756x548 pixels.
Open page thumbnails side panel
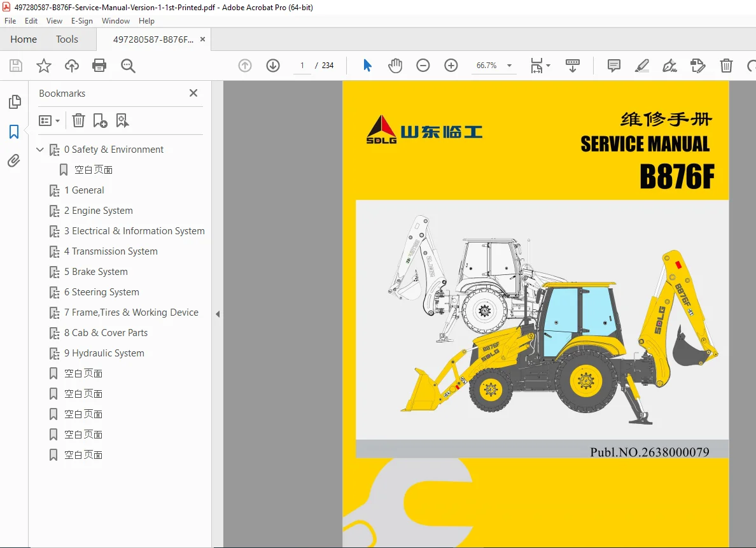(x=15, y=102)
